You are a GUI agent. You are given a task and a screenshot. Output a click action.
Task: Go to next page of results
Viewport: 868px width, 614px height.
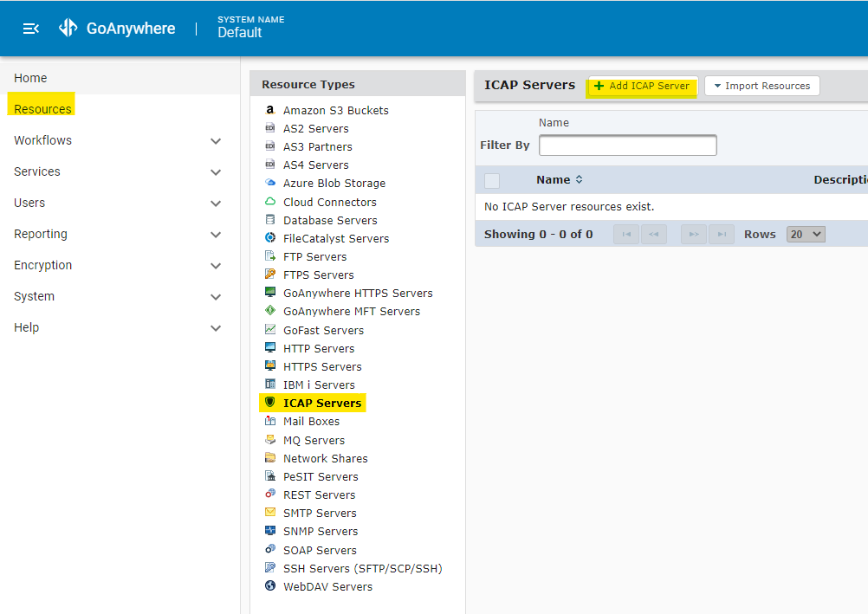[694, 234]
